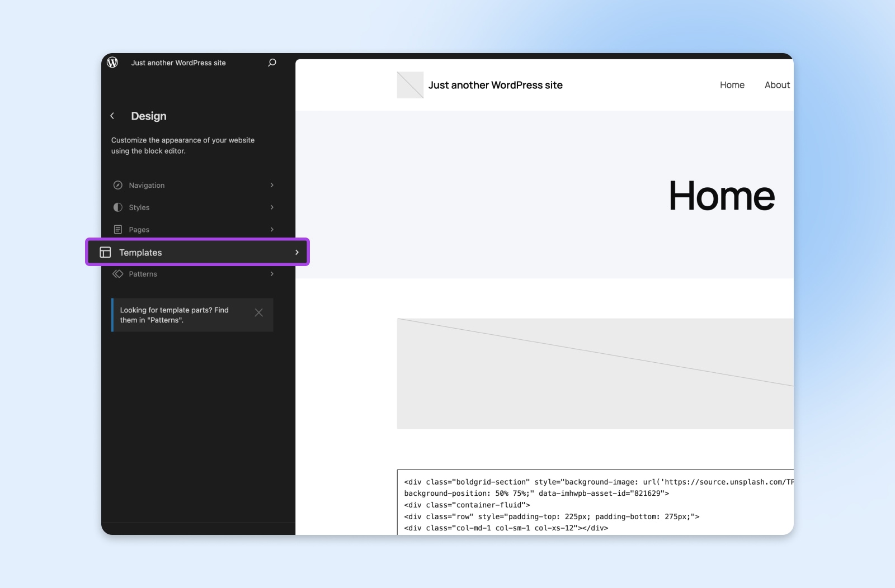
Task: Expand Styles with its chevron arrow
Action: 272,207
